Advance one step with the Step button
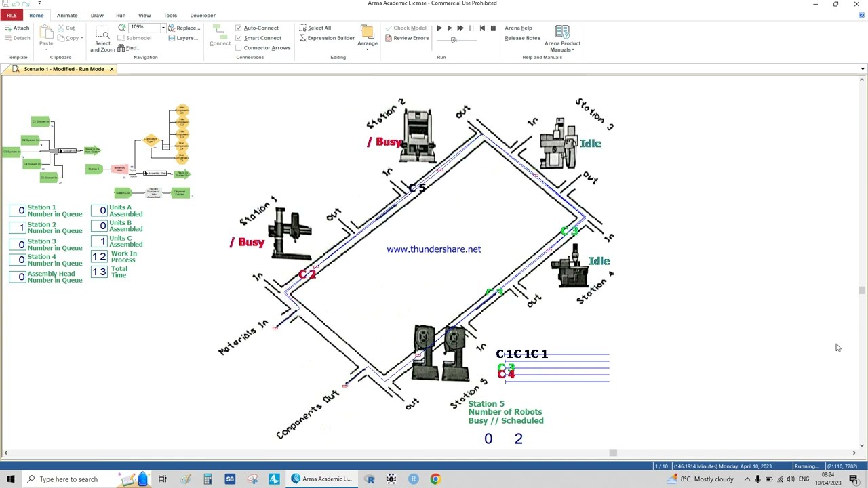 click(450, 28)
